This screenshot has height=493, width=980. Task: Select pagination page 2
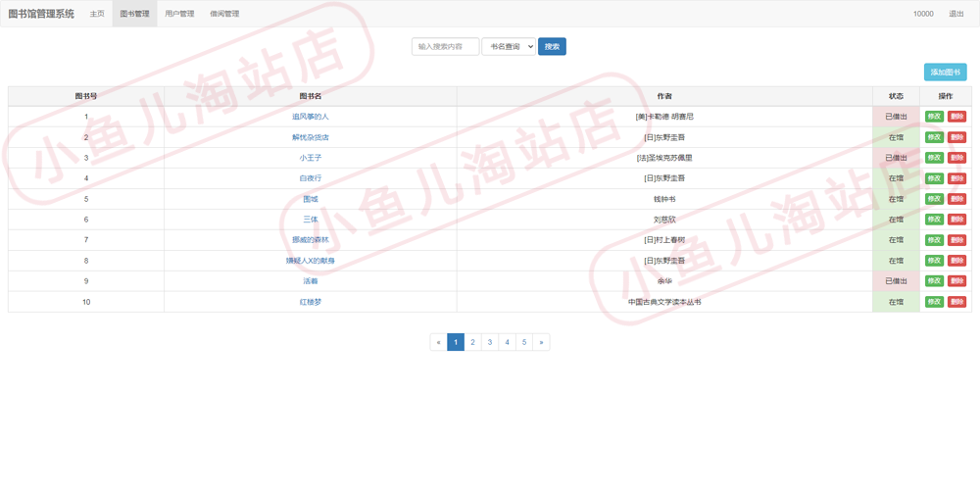pyautogui.click(x=473, y=342)
